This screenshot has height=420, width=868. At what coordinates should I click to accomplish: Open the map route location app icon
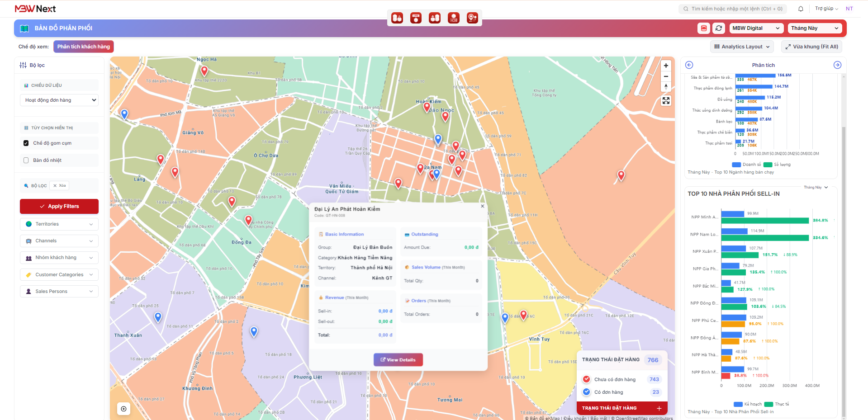472,18
